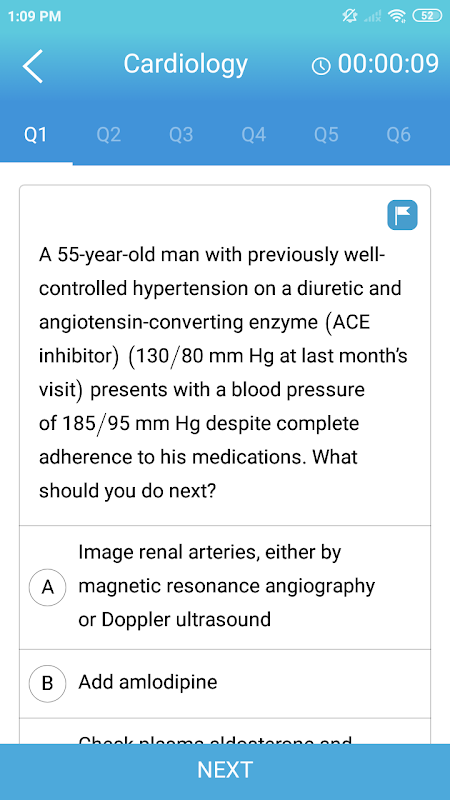
Task: Switch to the Q3 tab
Action: pyautogui.click(x=181, y=135)
